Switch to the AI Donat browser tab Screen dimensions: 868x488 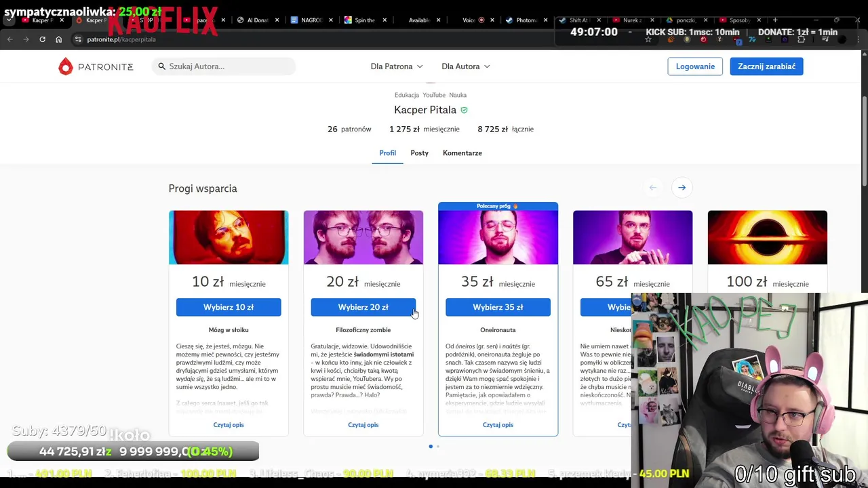(x=258, y=20)
